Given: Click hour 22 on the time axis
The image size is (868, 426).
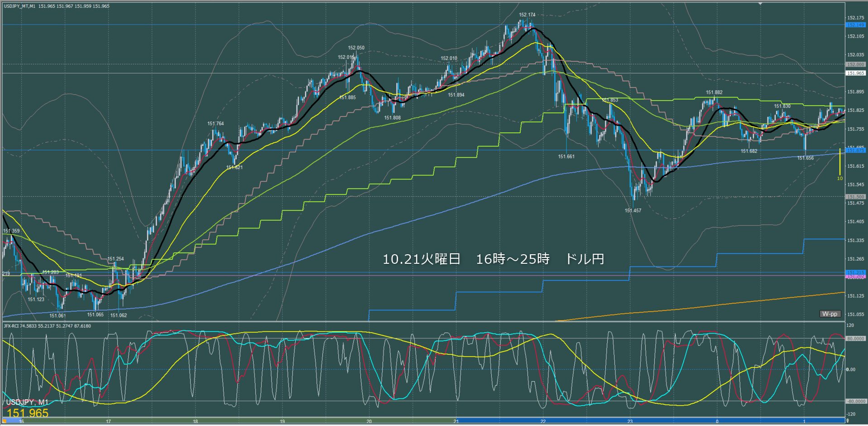Looking at the screenshot, I should 543,421.
